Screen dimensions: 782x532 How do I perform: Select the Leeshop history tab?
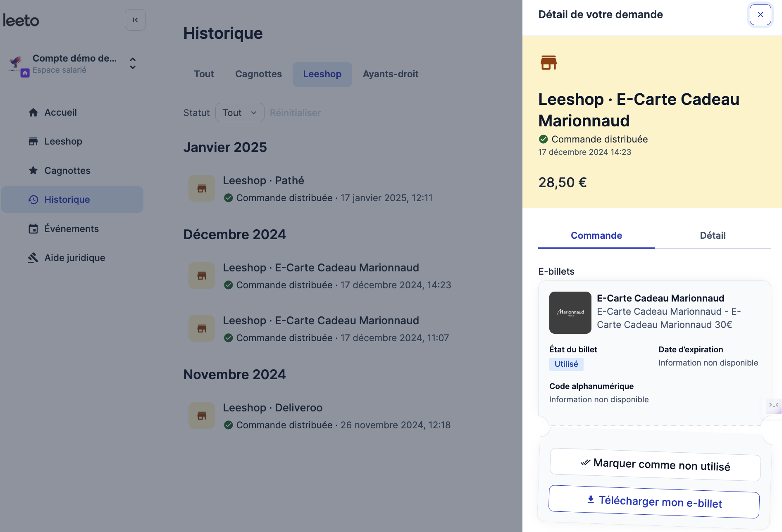(x=322, y=74)
